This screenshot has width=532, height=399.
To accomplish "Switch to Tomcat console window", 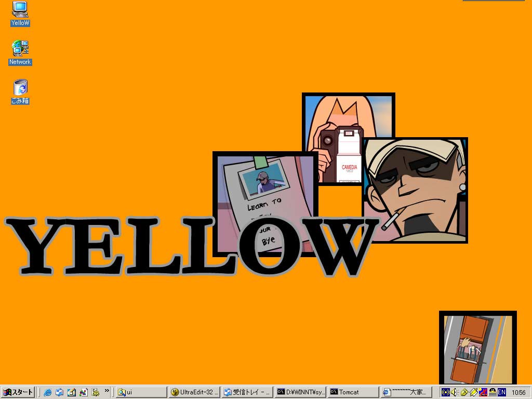I will tap(354, 392).
